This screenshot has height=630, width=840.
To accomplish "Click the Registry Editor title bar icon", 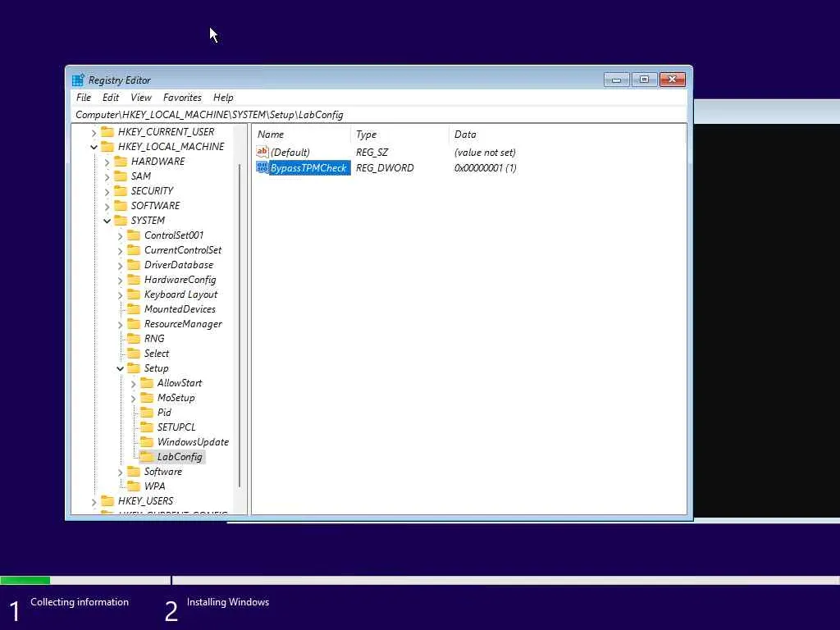I will pyautogui.click(x=78, y=80).
